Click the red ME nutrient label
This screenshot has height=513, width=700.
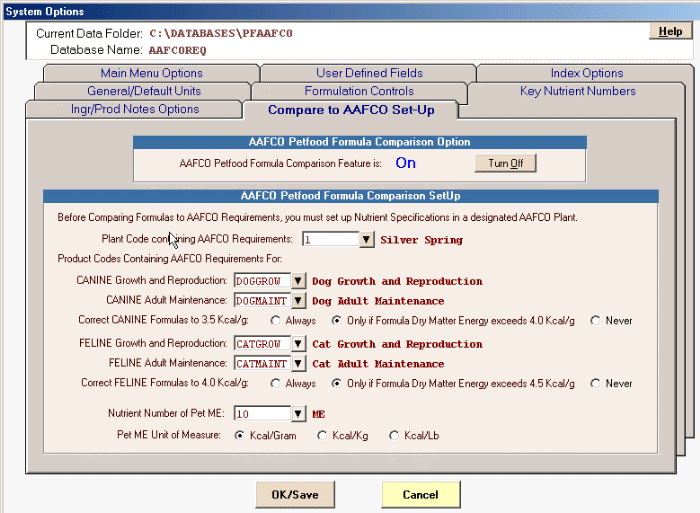(318, 414)
